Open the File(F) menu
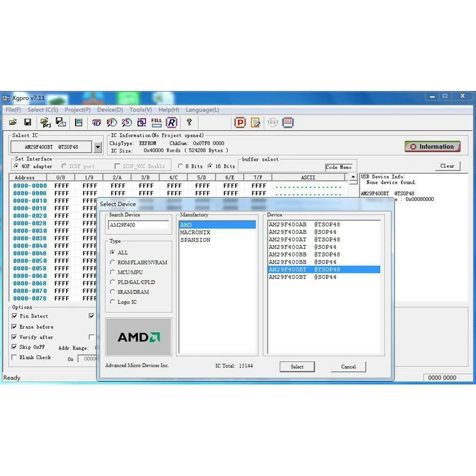The width and height of the screenshot is (476, 476). [13, 110]
